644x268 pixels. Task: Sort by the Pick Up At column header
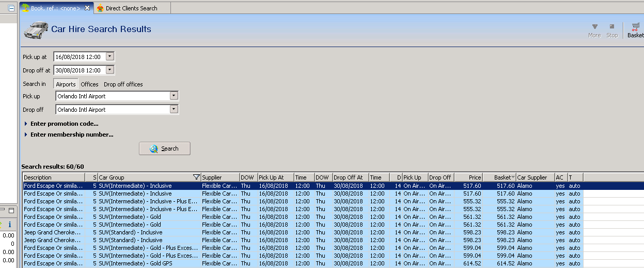point(276,177)
